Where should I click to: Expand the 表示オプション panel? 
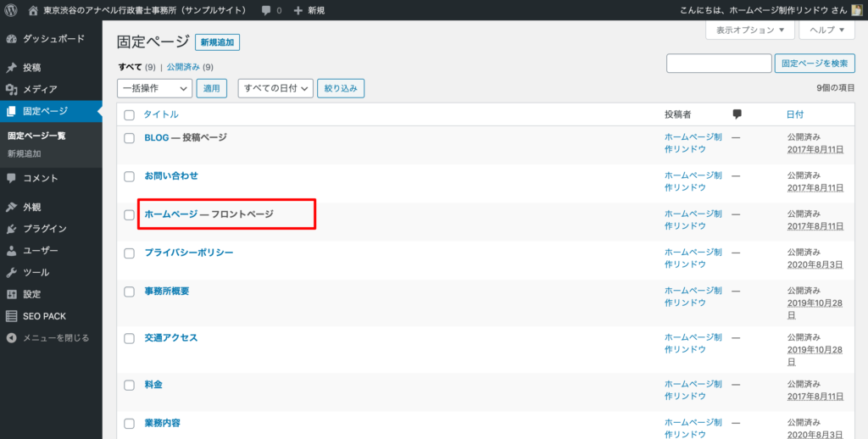[x=750, y=30]
